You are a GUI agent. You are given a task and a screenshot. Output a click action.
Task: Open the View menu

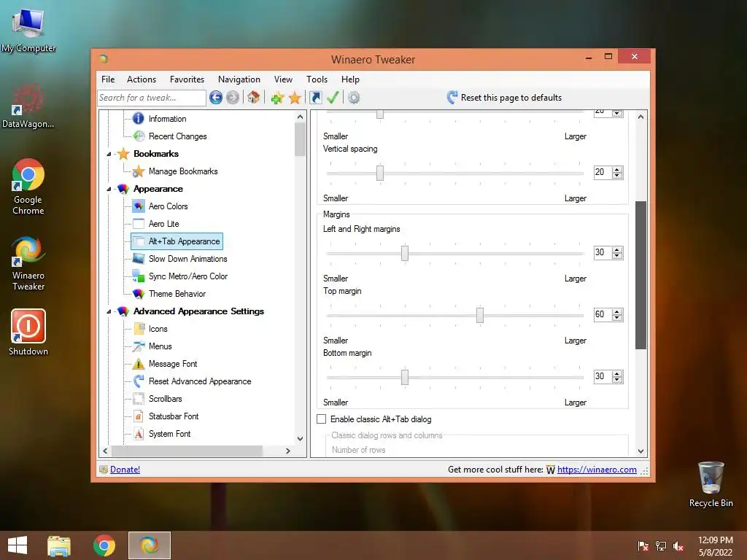283,79
